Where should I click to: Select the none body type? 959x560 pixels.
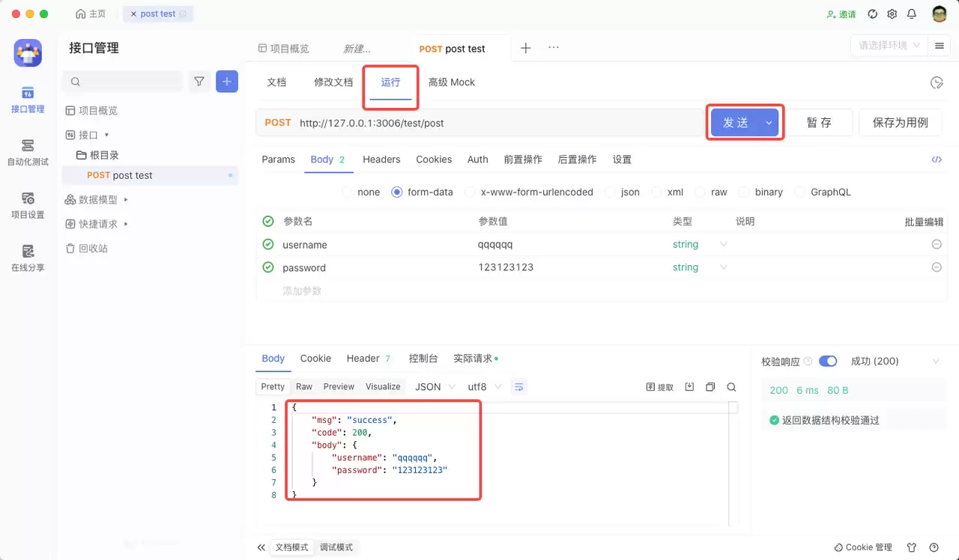tap(361, 192)
